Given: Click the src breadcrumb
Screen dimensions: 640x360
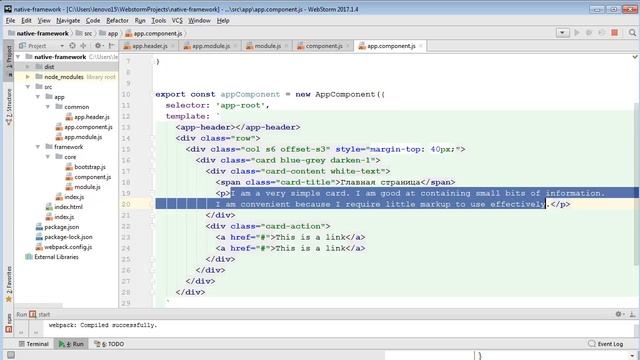Looking at the screenshot, I should (x=84, y=33).
